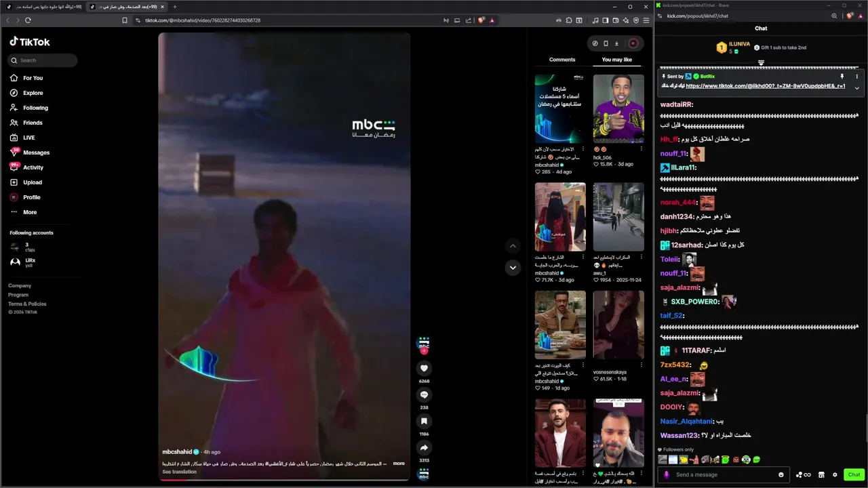Click See translation under caption
Screen dimensions: 868x488
click(x=179, y=472)
